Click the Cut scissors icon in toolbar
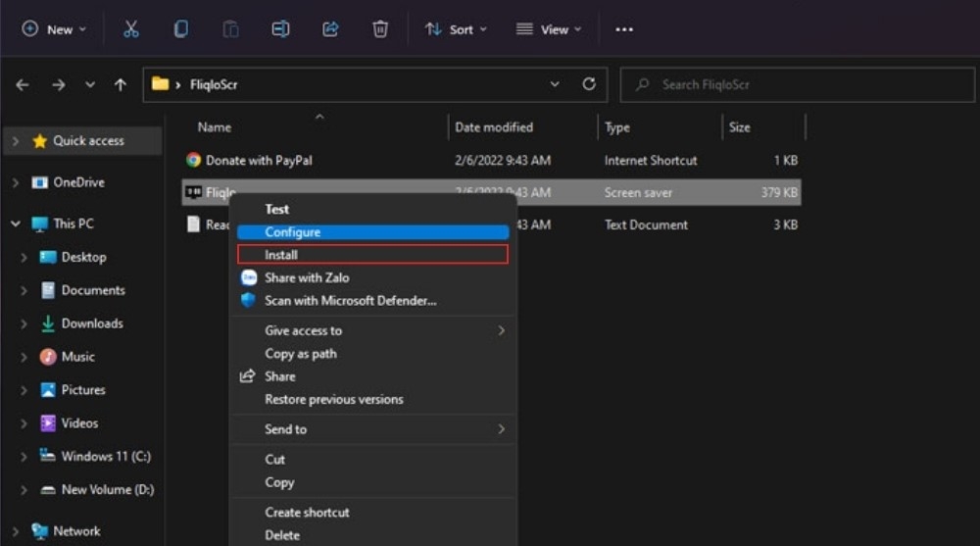Viewport: 980px width, 546px height. pyautogui.click(x=130, y=29)
